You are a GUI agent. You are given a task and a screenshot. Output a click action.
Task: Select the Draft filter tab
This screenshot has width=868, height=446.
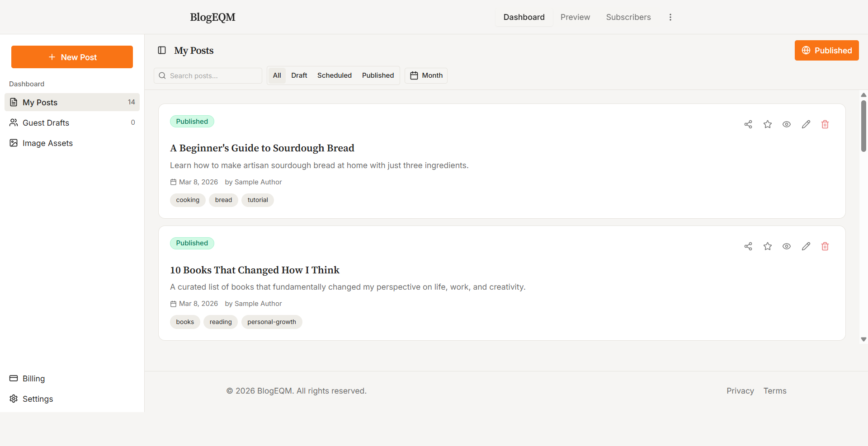tap(299, 75)
